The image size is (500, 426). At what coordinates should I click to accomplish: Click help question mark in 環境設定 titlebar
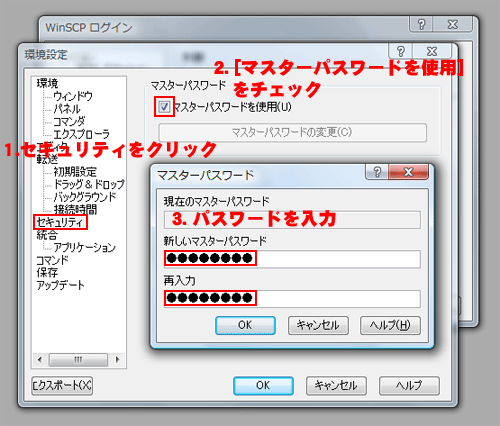401,51
